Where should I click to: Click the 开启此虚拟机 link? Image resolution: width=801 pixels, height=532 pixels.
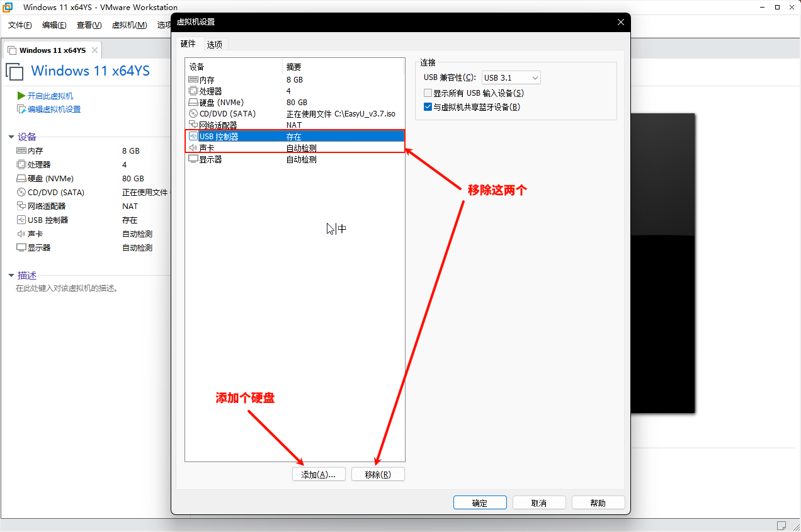[50, 96]
